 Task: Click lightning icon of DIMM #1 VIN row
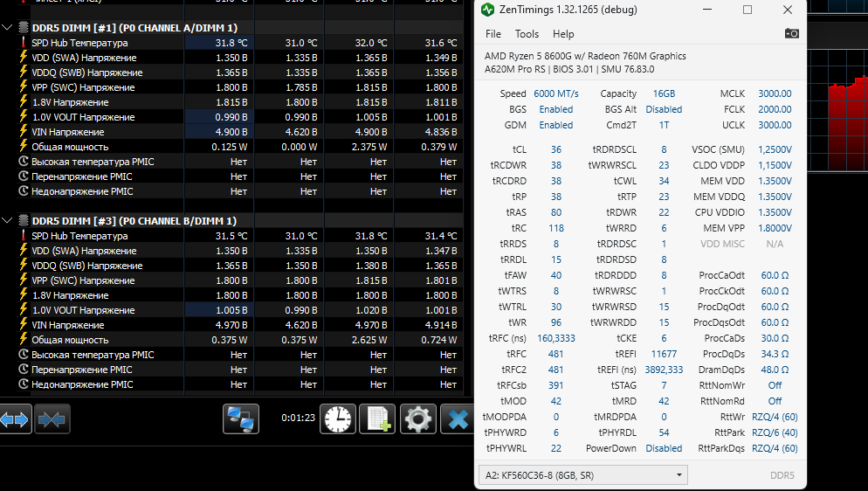click(x=24, y=132)
